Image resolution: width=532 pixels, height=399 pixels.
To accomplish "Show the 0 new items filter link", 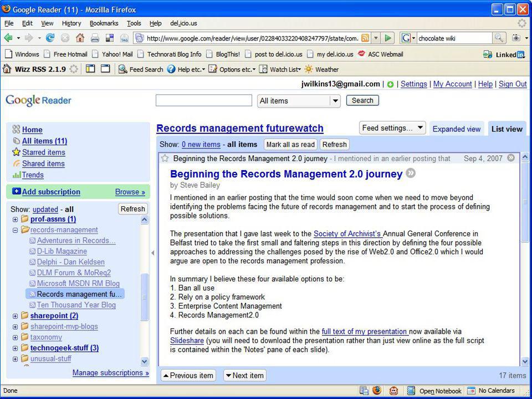I will [201, 145].
